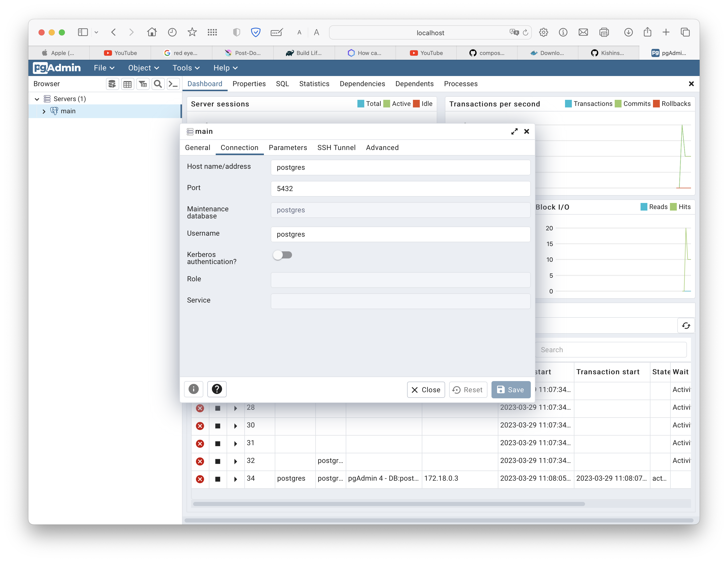
Task: Terminate session for PID 34
Action: click(x=200, y=479)
